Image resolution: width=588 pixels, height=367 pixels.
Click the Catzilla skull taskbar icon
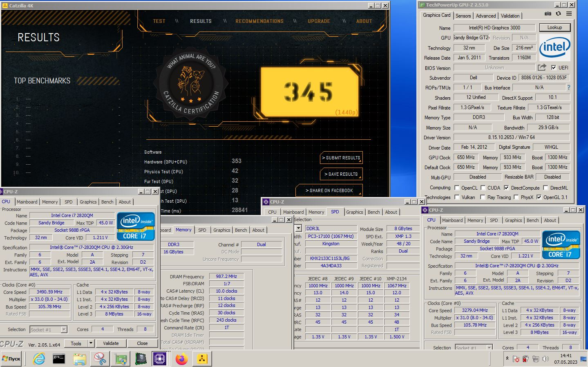pos(141,359)
